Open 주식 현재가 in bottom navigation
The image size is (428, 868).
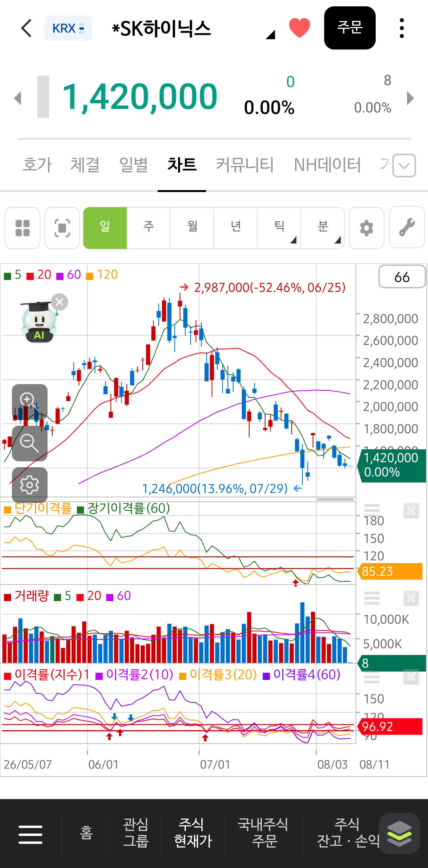tap(193, 832)
